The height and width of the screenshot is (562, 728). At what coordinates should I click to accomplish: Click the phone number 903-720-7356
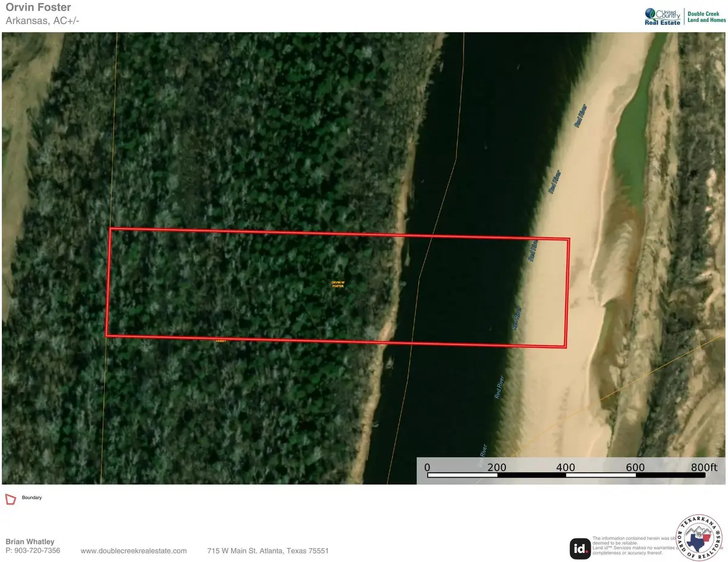[x=33, y=551]
